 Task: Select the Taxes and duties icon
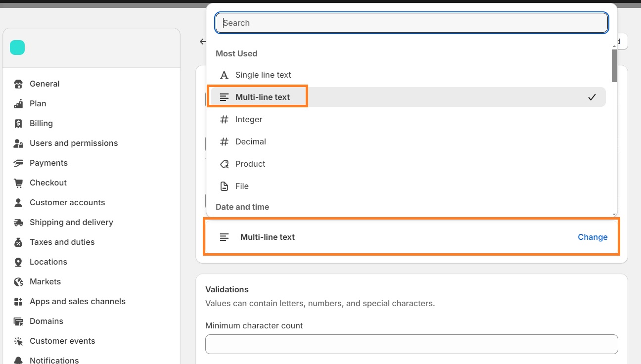tap(18, 242)
